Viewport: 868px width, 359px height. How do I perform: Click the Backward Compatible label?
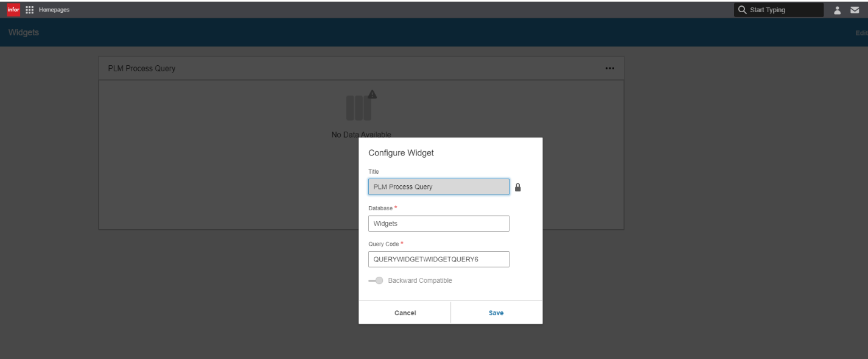click(x=420, y=280)
